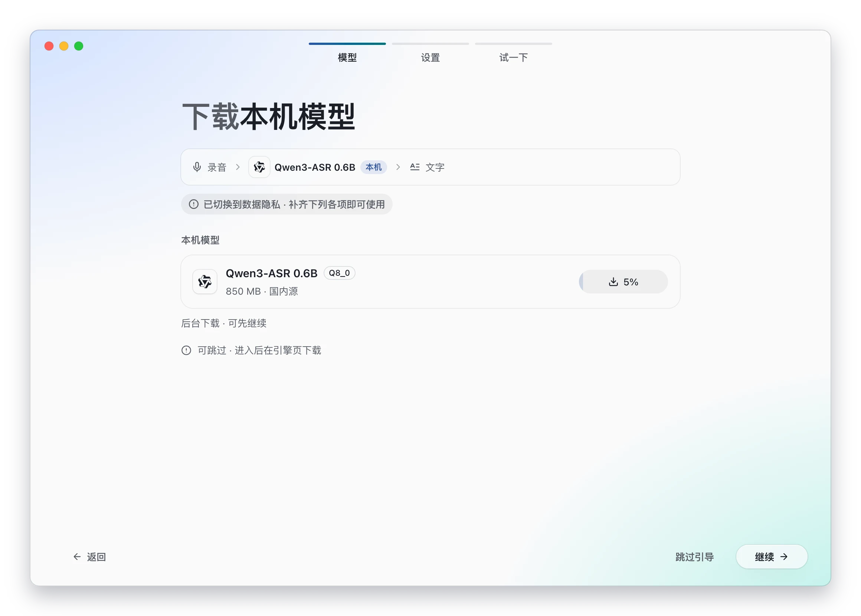Click 跳过引导 to skip the guide

[x=694, y=557]
